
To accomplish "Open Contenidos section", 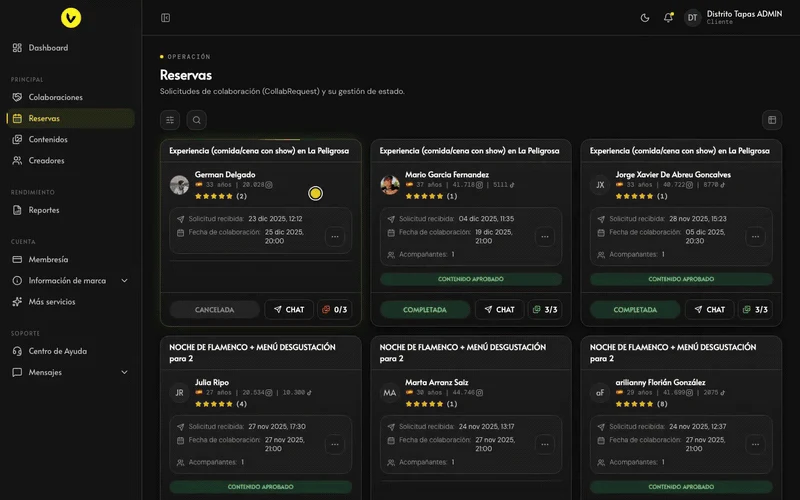I will pyautogui.click(x=71, y=139).
